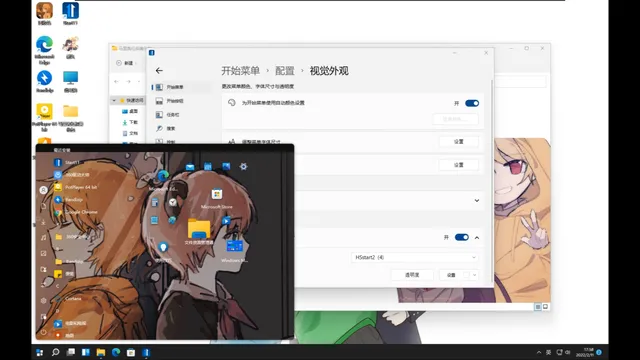Click 配置 breadcrumb
The width and height of the screenshot is (640, 360).
click(x=284, y=71)
